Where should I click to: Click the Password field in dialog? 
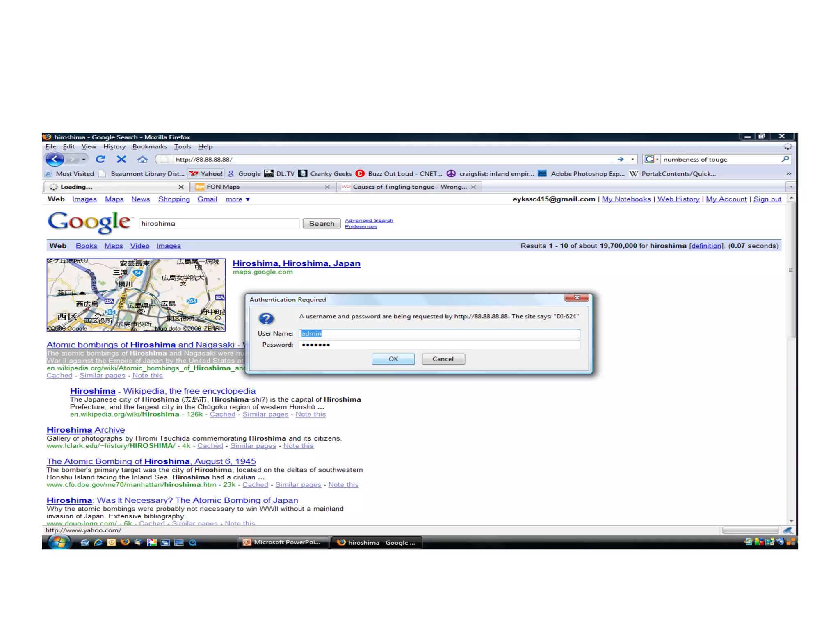click(439, 345)
